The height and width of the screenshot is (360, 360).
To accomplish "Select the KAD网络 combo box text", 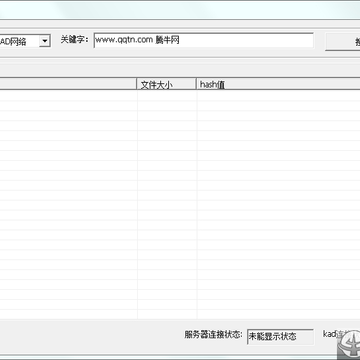I will pyautogui.click(x=13, y=42).
